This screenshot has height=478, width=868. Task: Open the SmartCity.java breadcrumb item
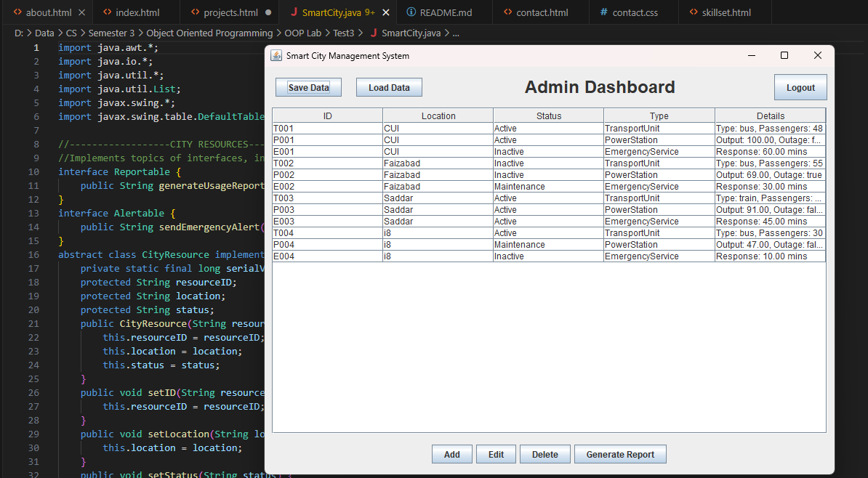tap(411, 33)
